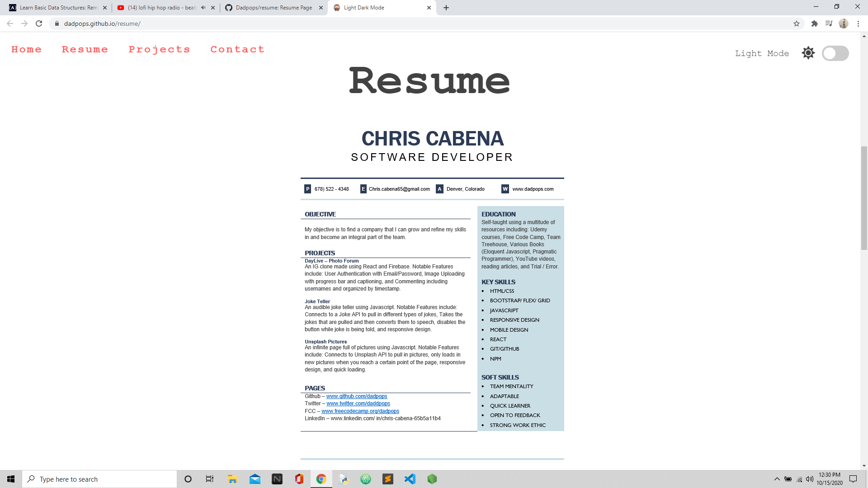Select Projects in the navigation menu
The height and width of the screenshot is (488, 868).
point(159,49)
